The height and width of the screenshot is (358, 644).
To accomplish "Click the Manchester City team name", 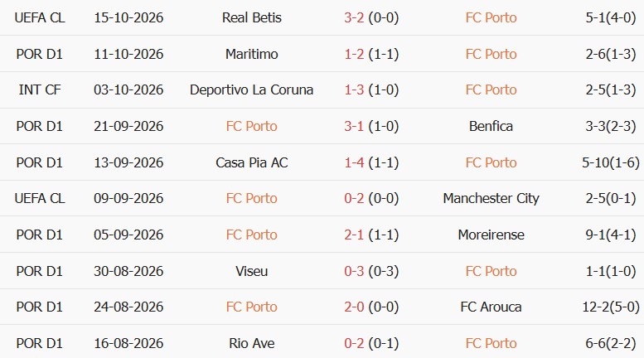I will (x=491, y=198).
